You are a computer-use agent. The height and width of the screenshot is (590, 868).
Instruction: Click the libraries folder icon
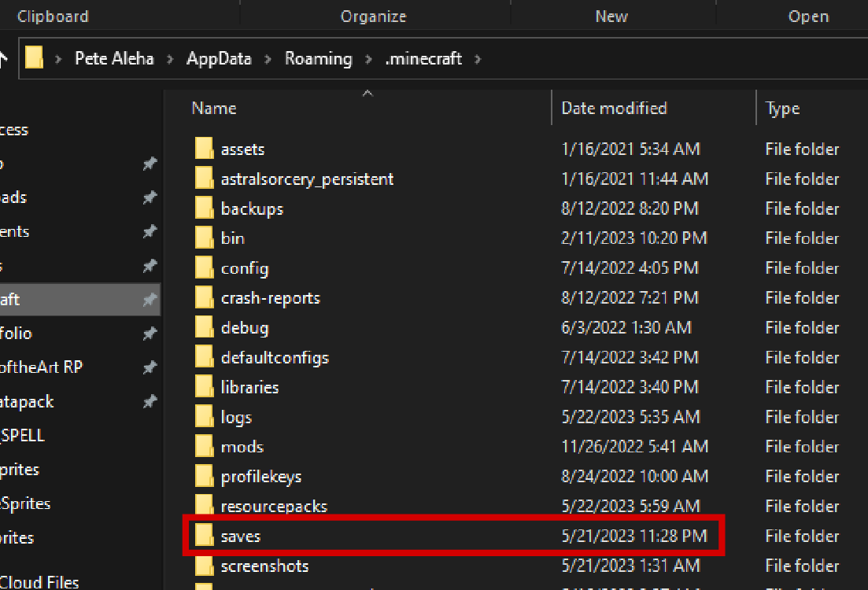click(x=205, y=387)
